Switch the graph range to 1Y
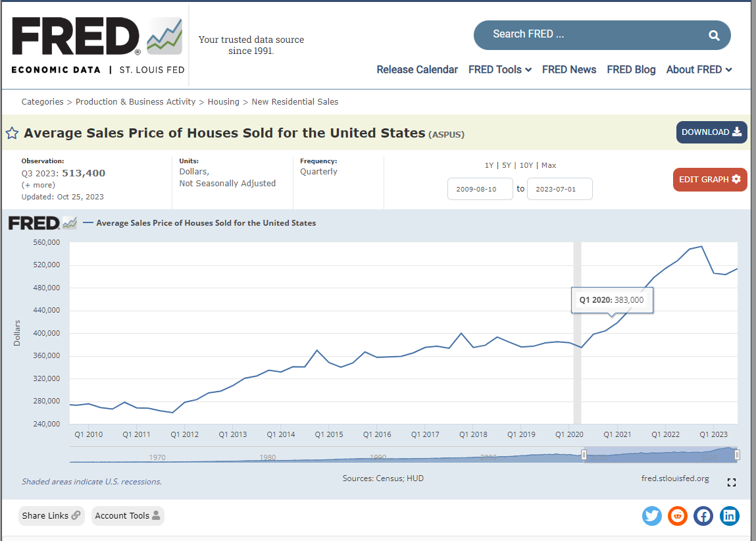 tap(489, 165)
